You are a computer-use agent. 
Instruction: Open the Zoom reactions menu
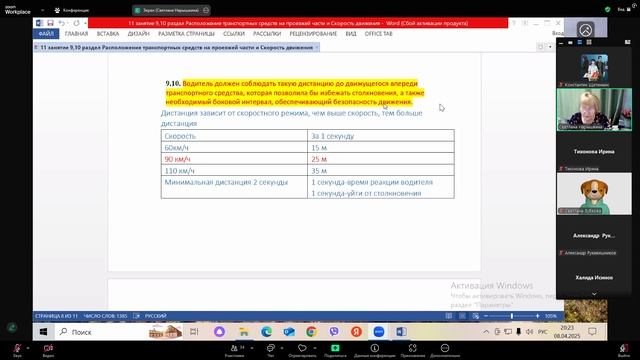tap(302, 350)
